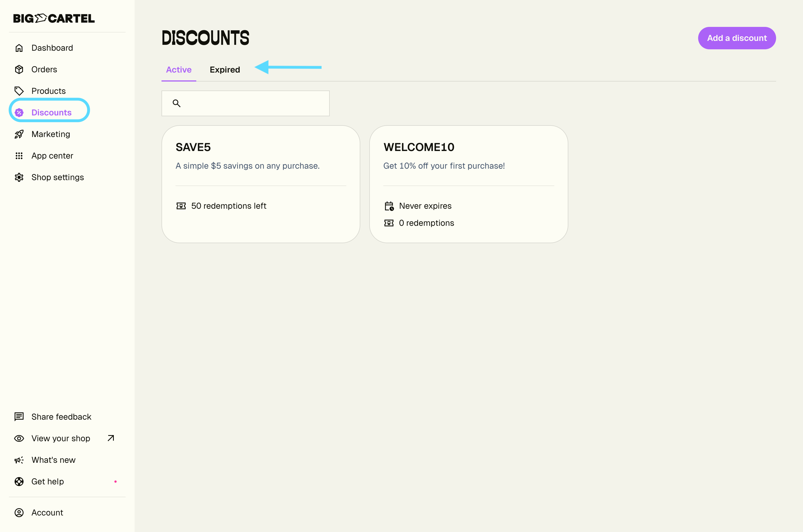Image resolution: width=803 pixels, height=532 pixels.
Task: Click the Marketing rocket icon
Action: click(19, 134)
